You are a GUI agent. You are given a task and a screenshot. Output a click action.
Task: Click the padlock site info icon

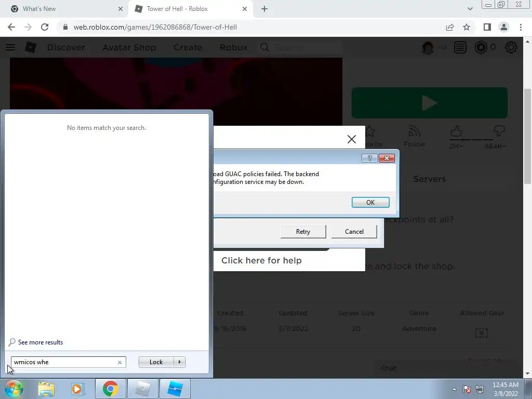(x=65, y=27)
